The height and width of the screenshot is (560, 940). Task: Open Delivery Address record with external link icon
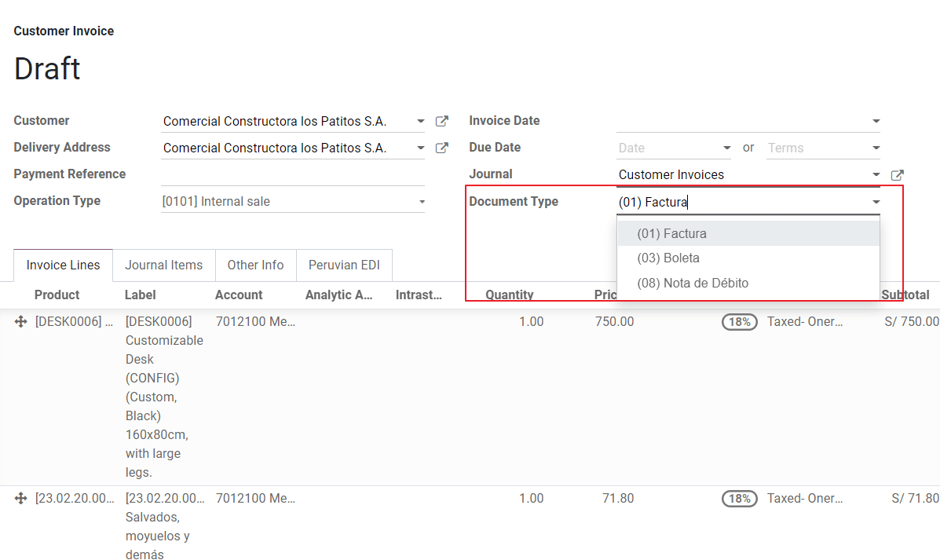pyautogui.click(x=441, y=147)
